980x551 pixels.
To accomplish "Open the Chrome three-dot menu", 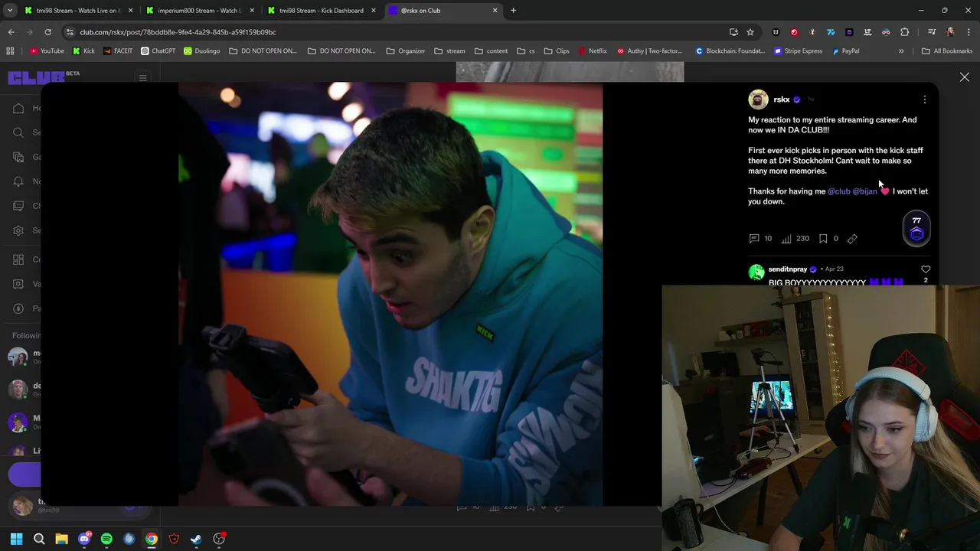I will pos(969,32).
